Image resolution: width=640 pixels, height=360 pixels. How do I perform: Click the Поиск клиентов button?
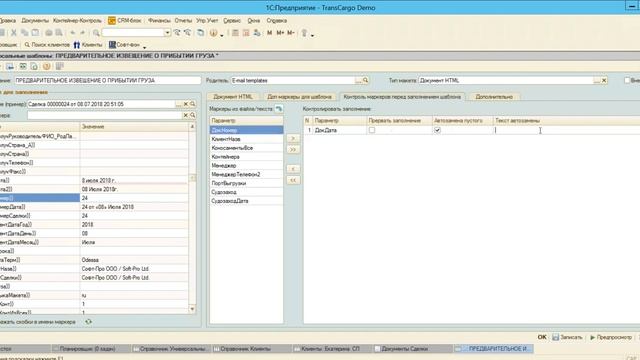[x=47, y=44]
